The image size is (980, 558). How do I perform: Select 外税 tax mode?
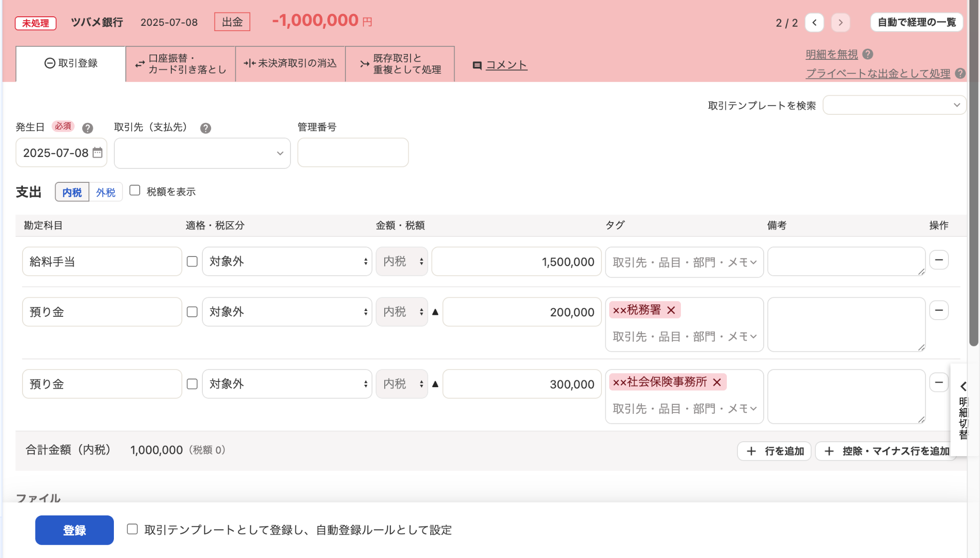tap(106, 192)
